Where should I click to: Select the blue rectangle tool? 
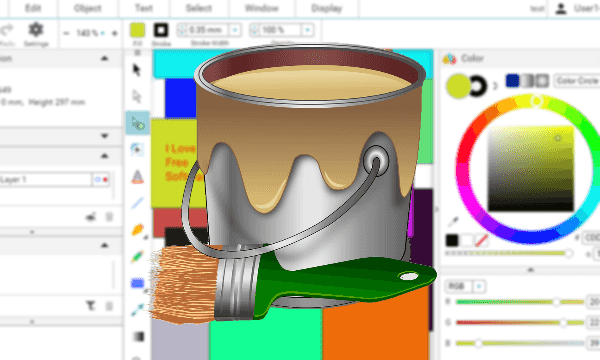(137, 283)
